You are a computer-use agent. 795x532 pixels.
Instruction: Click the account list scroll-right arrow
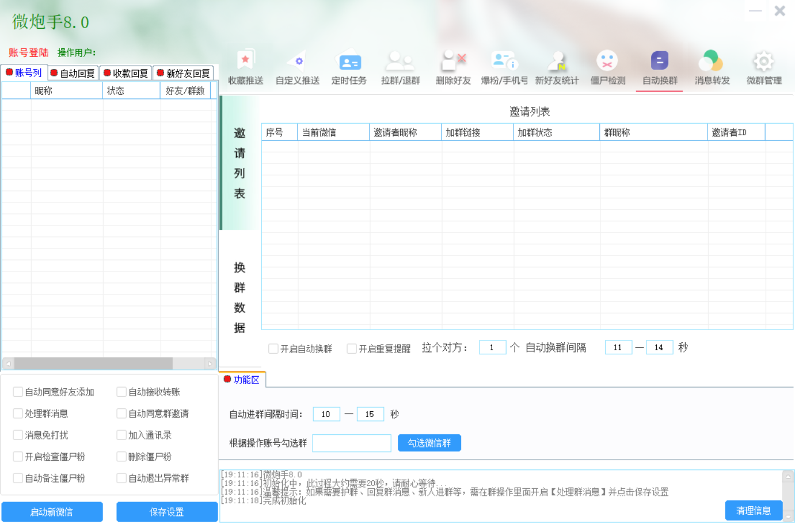(210, 363)
